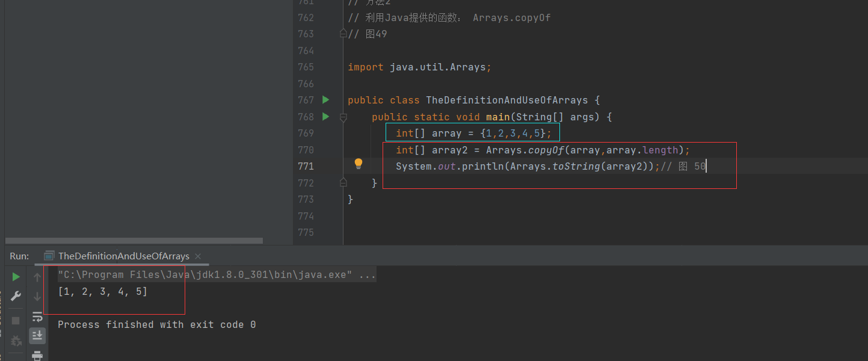868x361 pixels.
Task: Click the class name TheDefinitionAndUseOfArrays in code
Action: coord(507,100)
